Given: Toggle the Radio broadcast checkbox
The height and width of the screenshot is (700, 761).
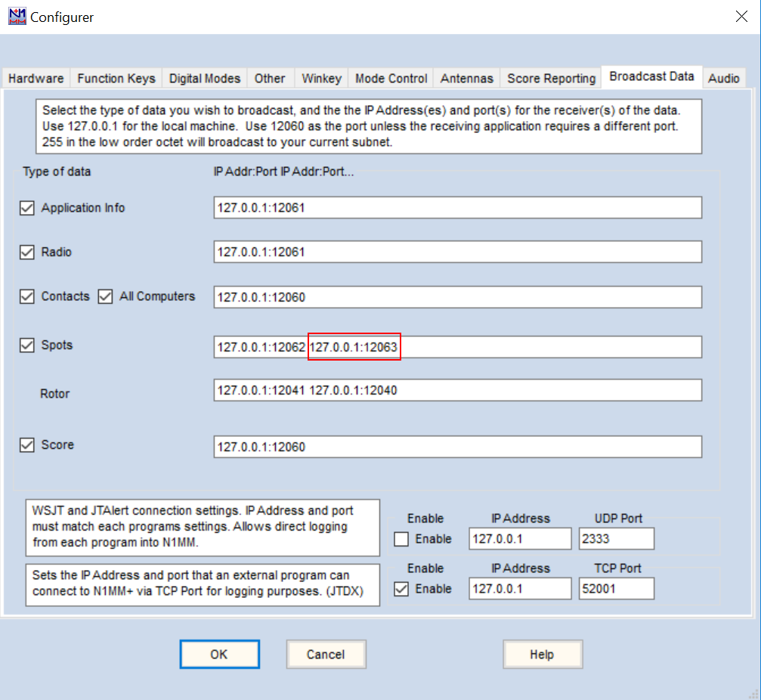Looking at the screenshot, I should pos(27,252).
